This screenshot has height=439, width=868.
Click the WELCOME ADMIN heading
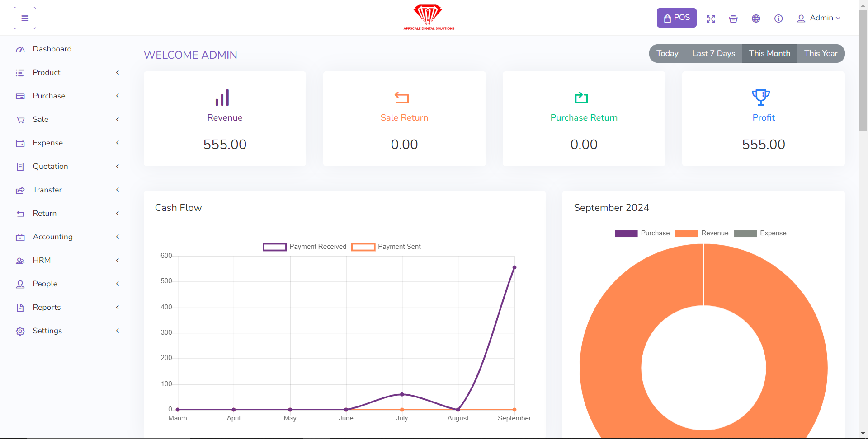[190, 55]
